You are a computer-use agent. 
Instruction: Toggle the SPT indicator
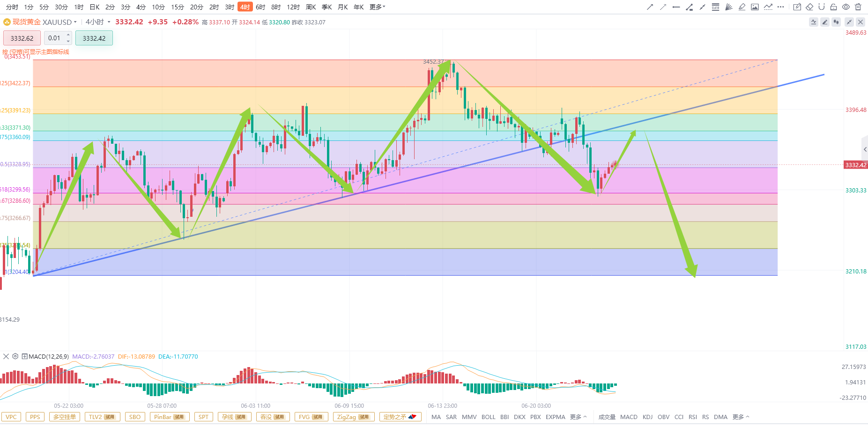[204, 417]
